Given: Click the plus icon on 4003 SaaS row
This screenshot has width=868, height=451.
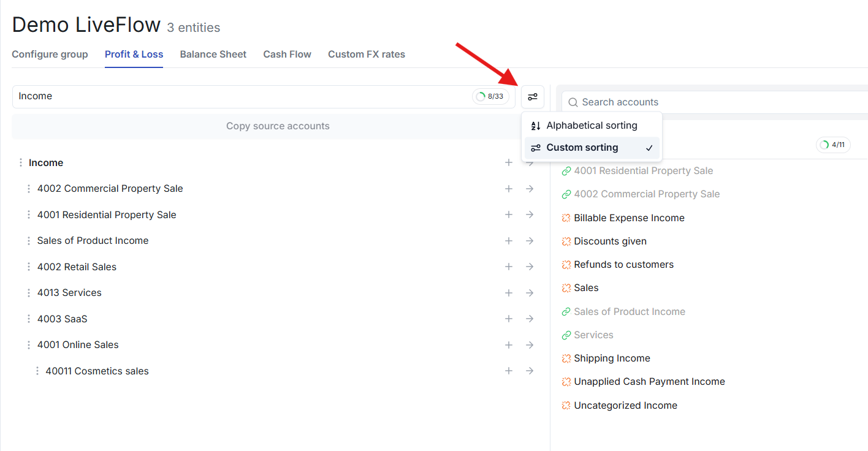Looking at the screenshot, I should coord(509,319).
